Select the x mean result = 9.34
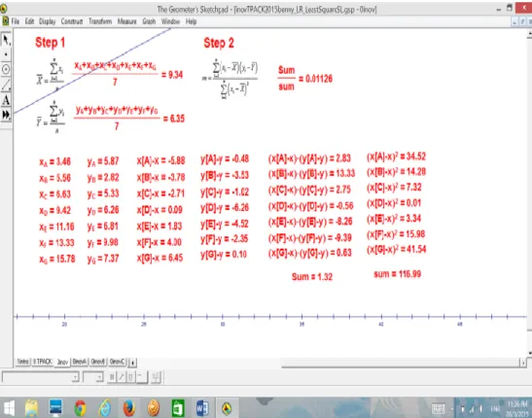This screenshot has height=418, width=532. coord(172,75)
